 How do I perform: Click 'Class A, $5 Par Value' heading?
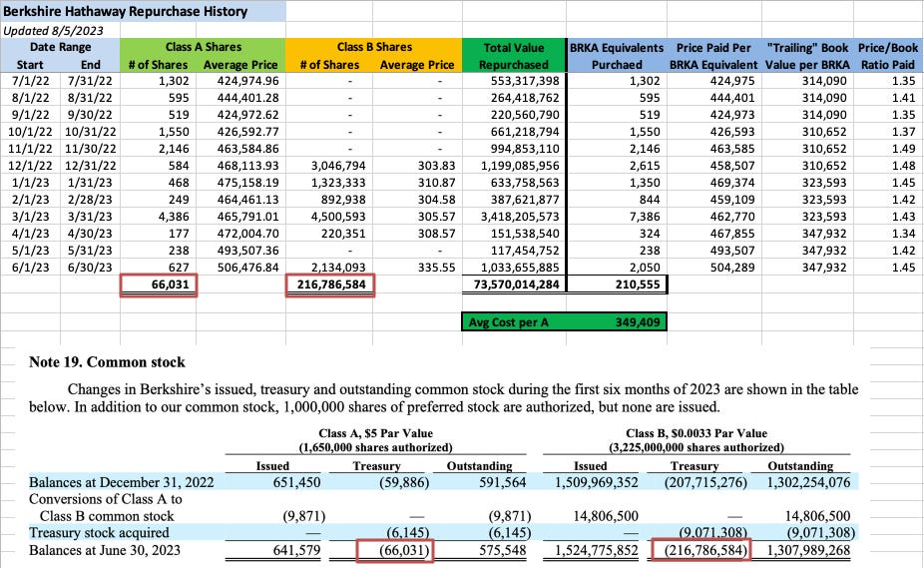point(375,433)
